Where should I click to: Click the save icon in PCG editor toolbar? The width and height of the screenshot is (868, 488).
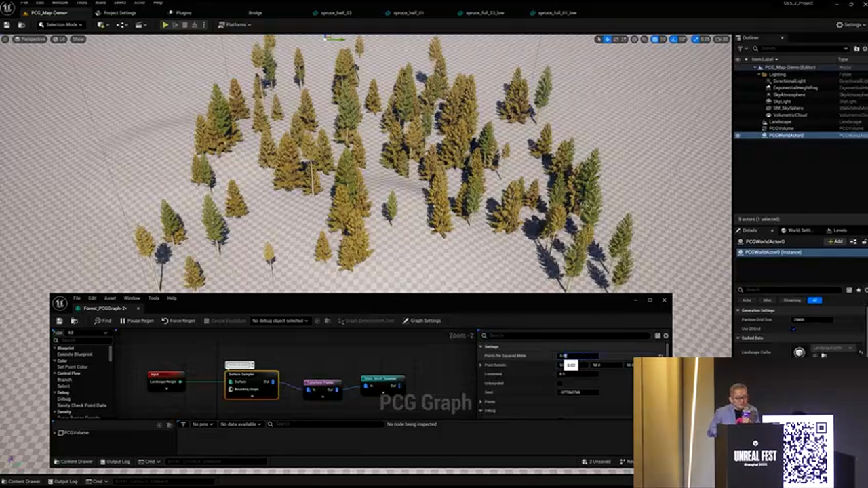tap(60, 321)
